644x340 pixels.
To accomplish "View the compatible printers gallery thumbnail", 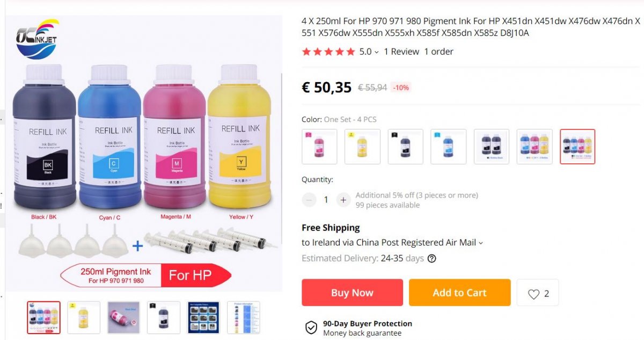I will [203, 317].
